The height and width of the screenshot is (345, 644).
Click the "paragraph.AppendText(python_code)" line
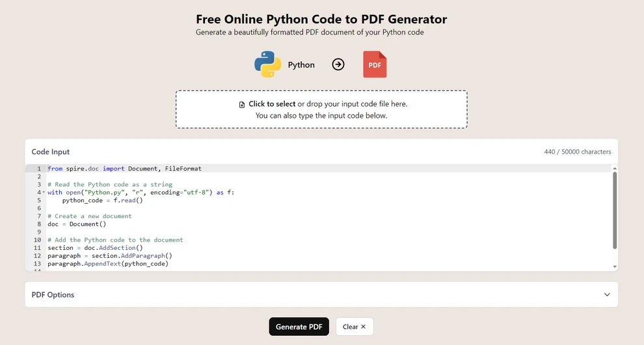(x=107, y=264)
